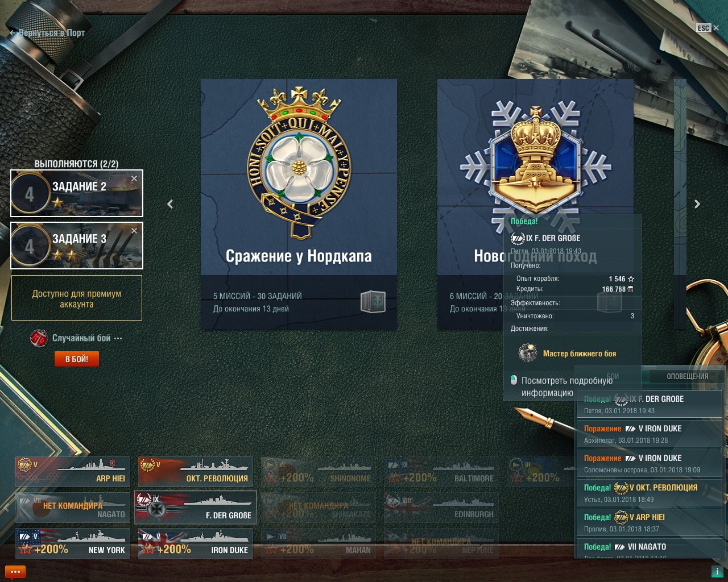
Task: Click the Мастер ближнего боя achievement icon
Action: coord(528,353)
